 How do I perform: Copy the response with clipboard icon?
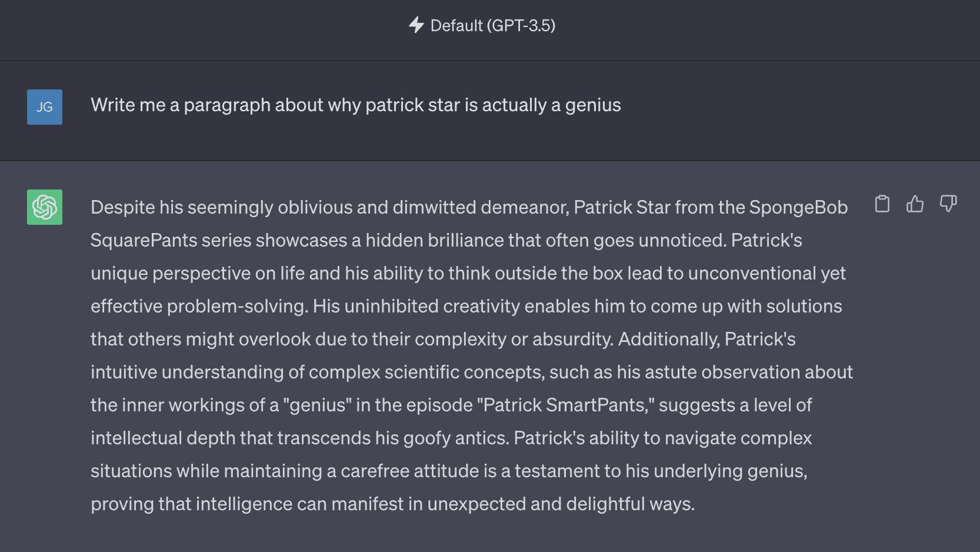click(882, 204)
